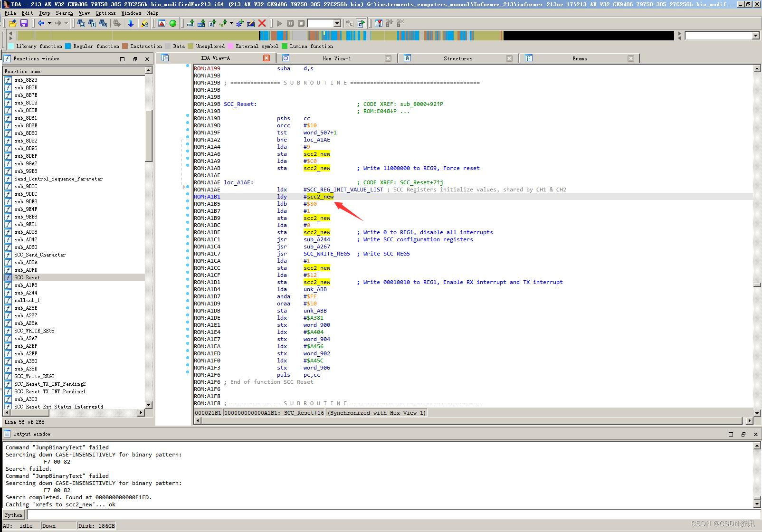Click the Python interpreter button
The height and width of the screenshot is (532, 762).
click(x=14, y=515)
